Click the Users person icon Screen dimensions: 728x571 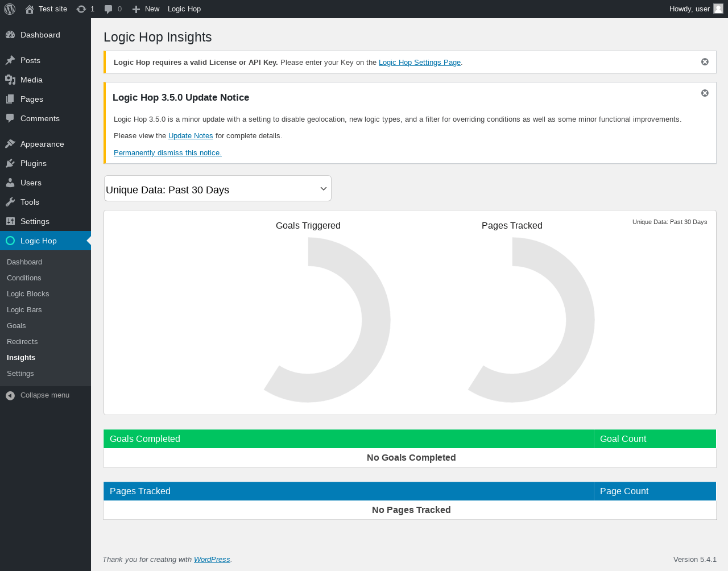pyautogui.click(x=10, y=183)
